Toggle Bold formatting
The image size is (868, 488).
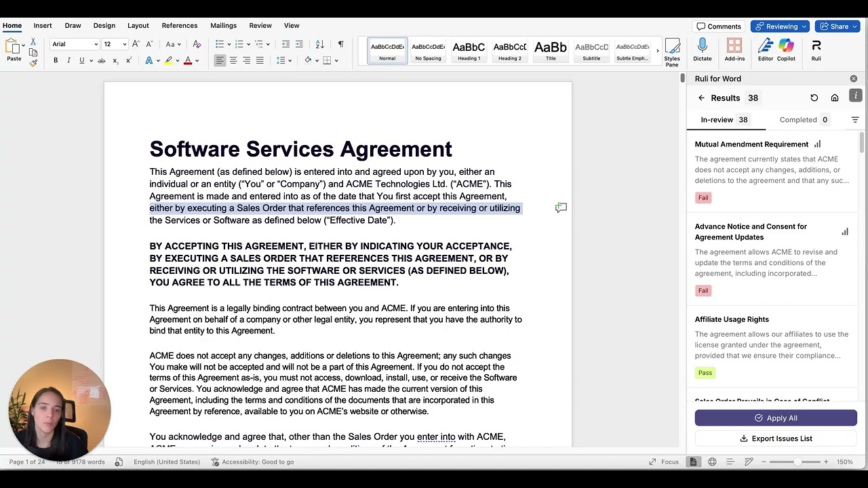[x=56, y=60]
